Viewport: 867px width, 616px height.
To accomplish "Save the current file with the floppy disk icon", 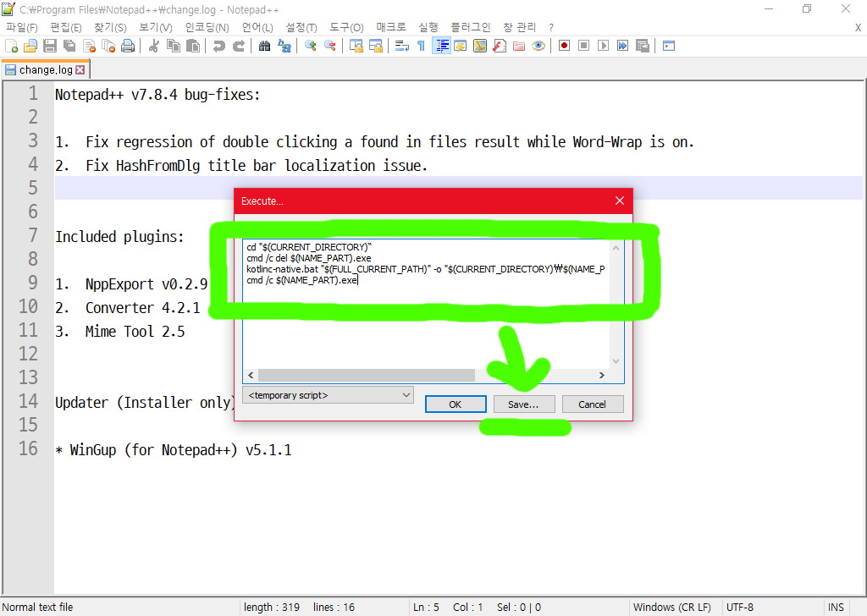I will 50,46.
